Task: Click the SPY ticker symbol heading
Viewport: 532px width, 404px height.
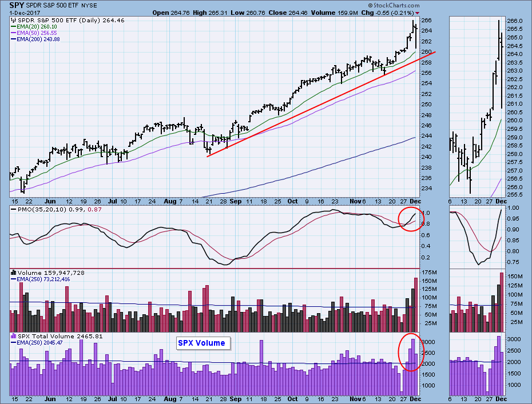Action: (17, 5)
